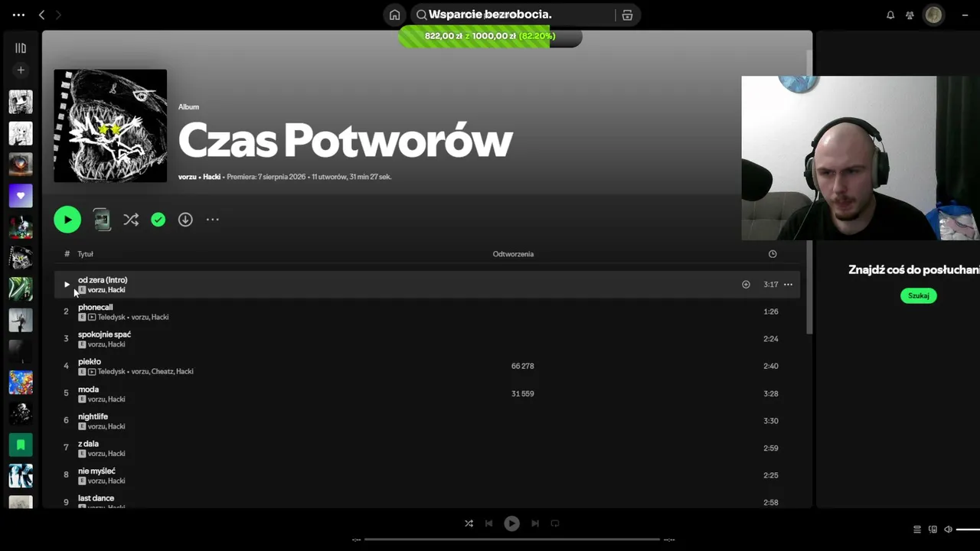Open the queue icon in the player bar
The width and height of the screenshot is (980, 551).
(917, 530)
